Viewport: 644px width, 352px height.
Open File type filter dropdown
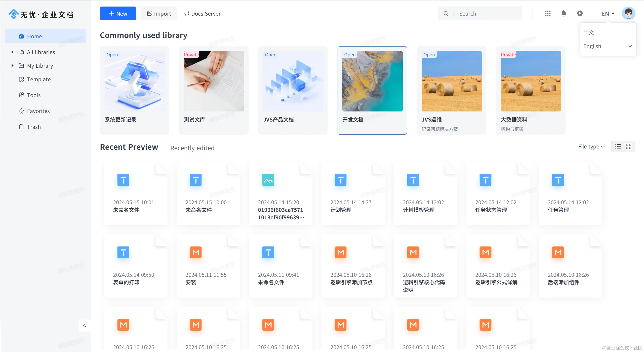coord(591,146)
